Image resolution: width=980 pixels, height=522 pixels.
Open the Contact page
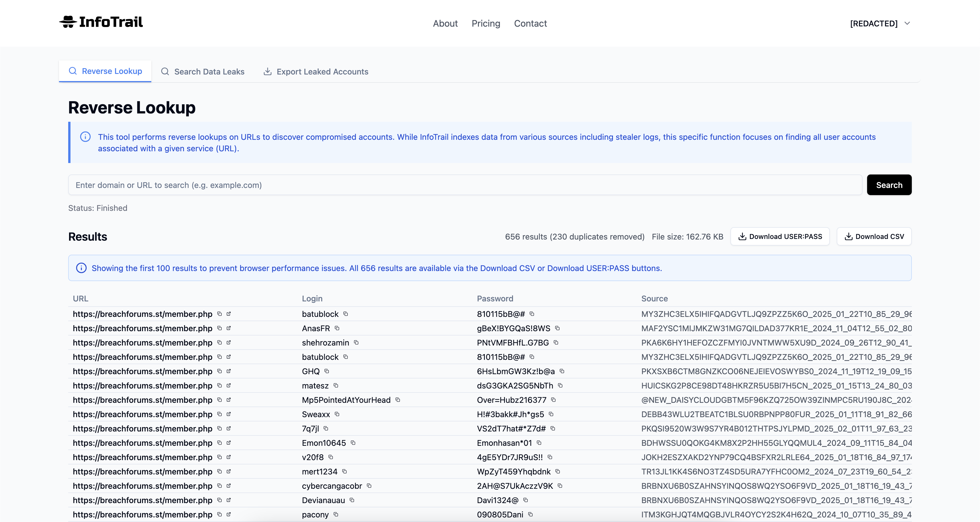[x=530, y=23]
